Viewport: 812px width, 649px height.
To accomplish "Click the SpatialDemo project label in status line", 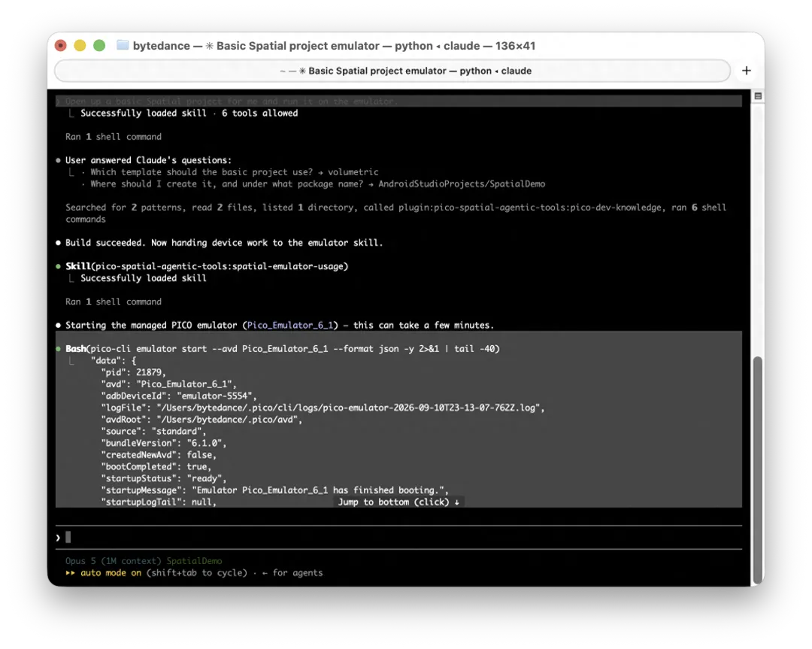I will click(194, 561).
